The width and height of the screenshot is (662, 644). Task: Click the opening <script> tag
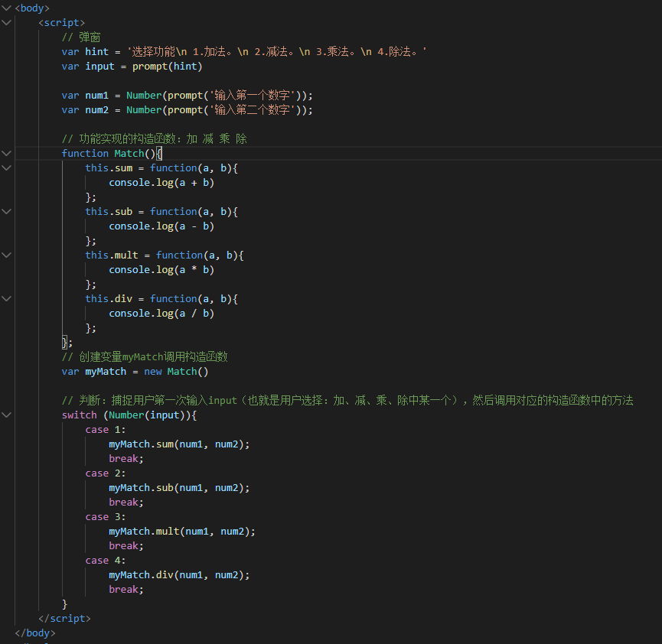tap(62, 22)
